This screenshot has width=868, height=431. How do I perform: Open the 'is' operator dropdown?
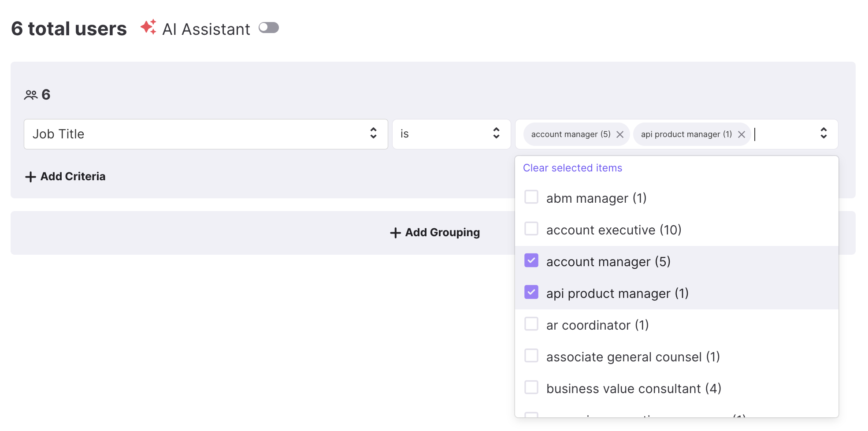451,134
